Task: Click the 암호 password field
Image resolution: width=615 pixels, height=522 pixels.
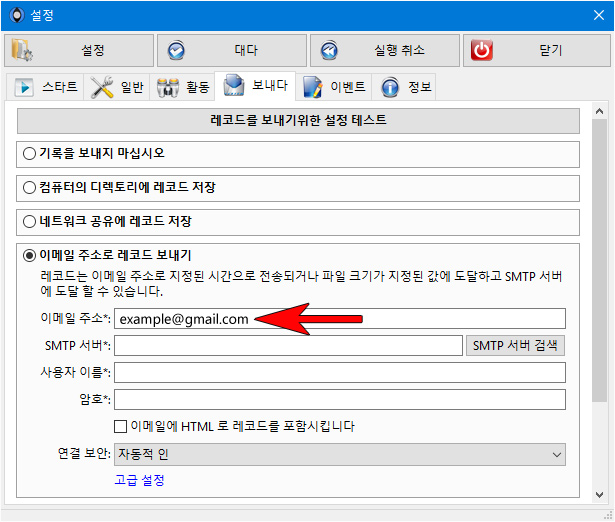Action: (x=340, y=400)
